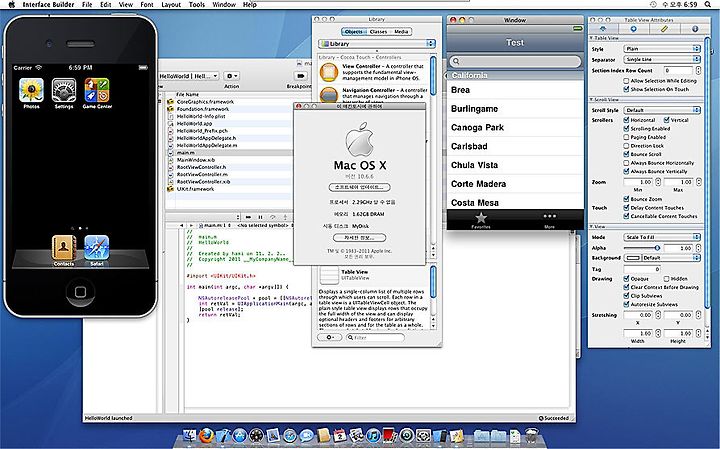Open Trash in the Dock

[x=531, y=435]
